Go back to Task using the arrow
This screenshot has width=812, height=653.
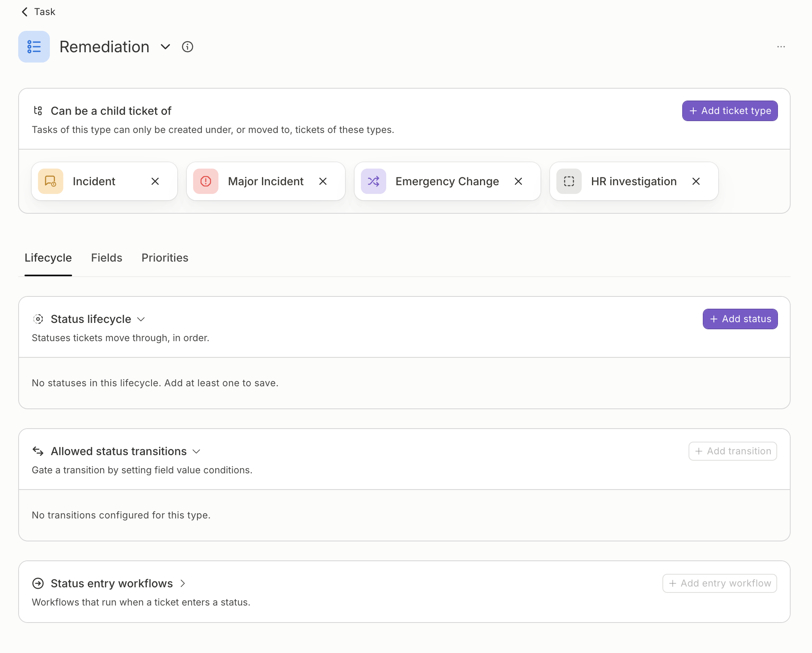25,12
